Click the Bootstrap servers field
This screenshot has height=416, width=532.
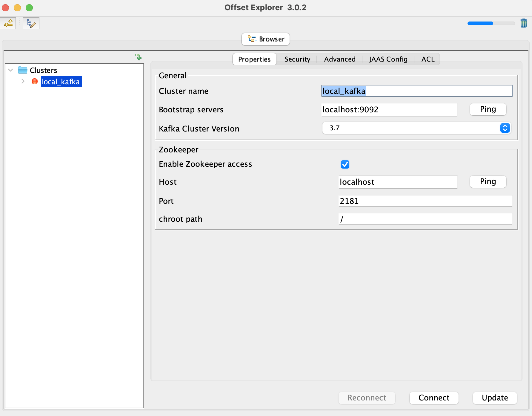point(389,110)
